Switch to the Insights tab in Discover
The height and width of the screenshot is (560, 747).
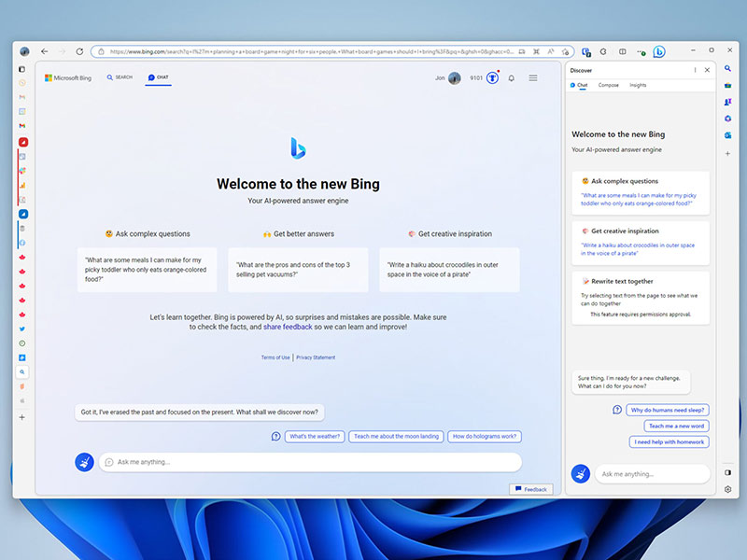638,85
